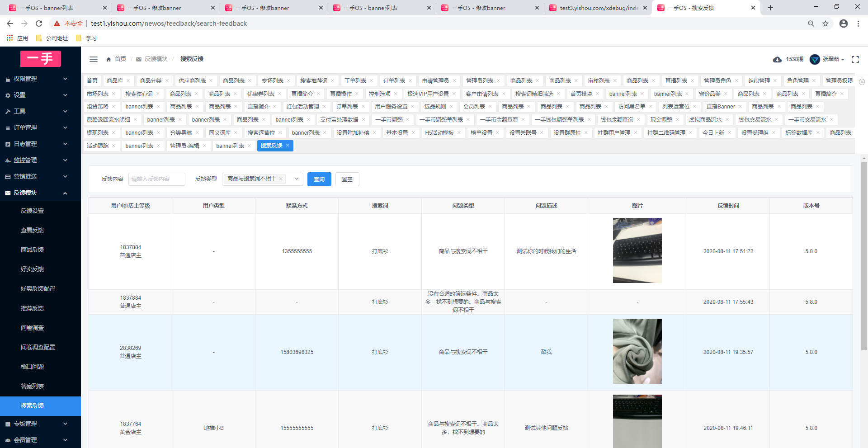
Task: Open 学习 bookmark folder
Action: (x=86, y=38)
